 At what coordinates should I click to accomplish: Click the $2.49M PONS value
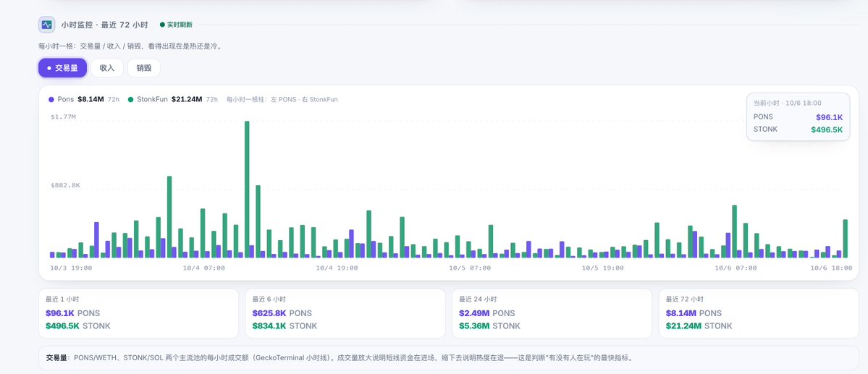pos(486,313)
